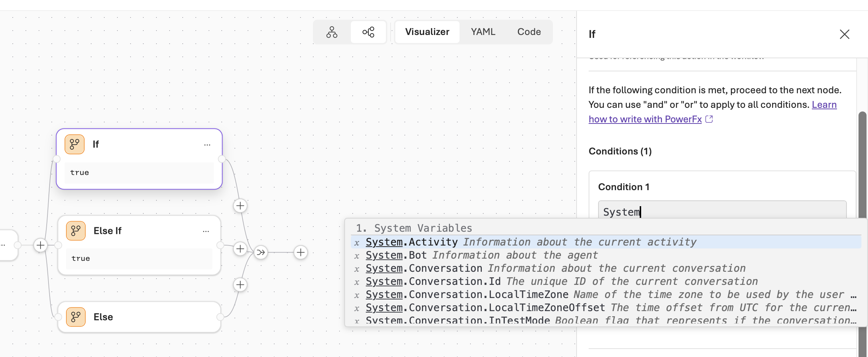
Task: Close the If properties panel
Action: coord(844,34)
